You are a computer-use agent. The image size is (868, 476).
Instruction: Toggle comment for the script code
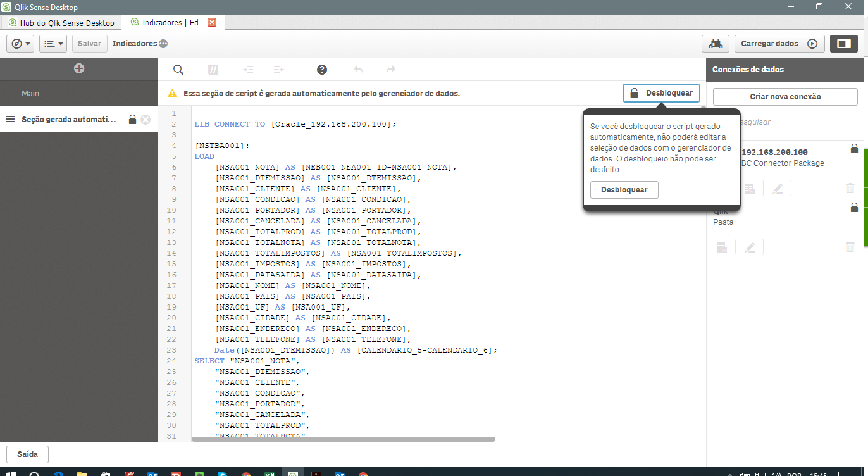click(213, 70)
